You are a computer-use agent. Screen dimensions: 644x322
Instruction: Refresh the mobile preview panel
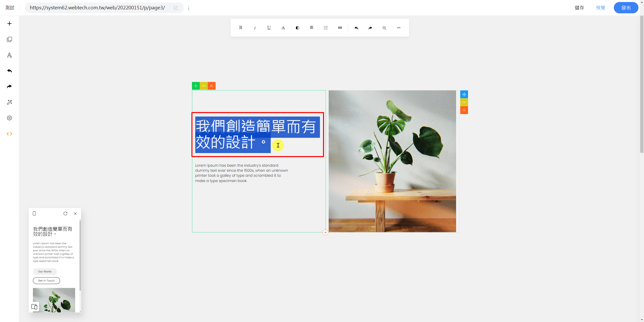tap(65, 213)
